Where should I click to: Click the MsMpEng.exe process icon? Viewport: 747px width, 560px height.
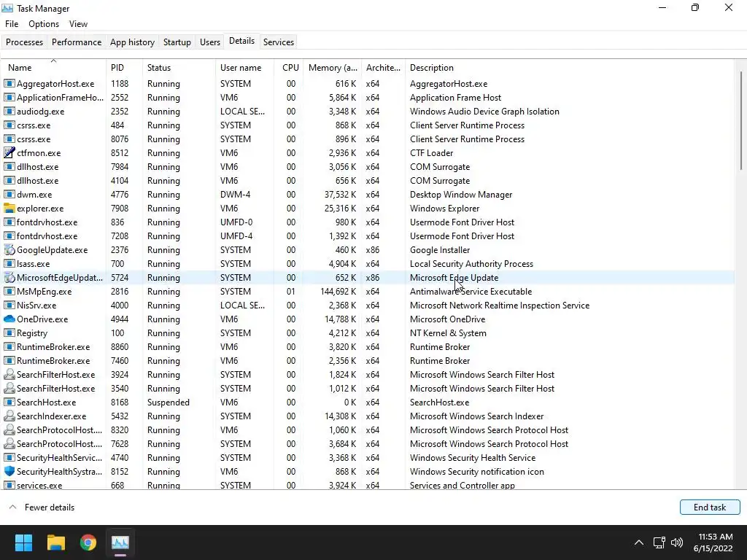coord(9,291)
